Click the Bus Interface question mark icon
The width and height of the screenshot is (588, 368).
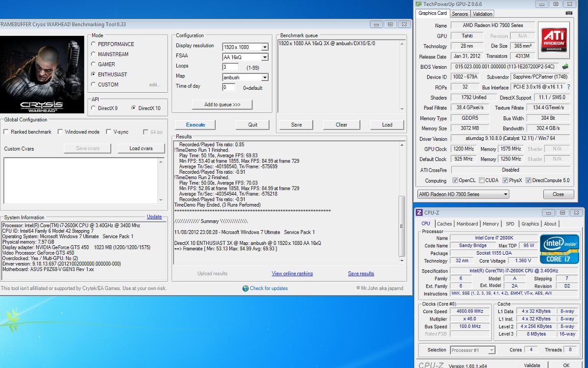click(x=568, y=87)
